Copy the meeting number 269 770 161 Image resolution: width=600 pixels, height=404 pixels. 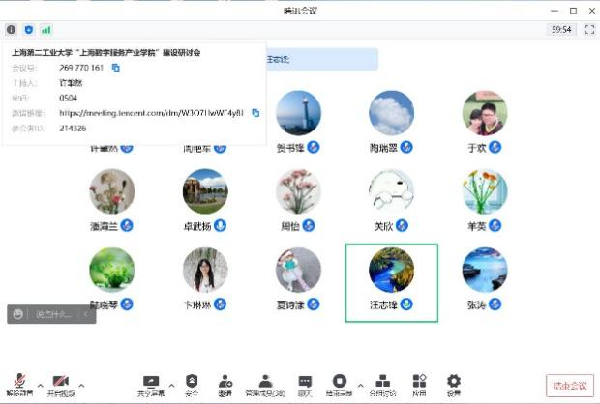pos(116,68)
